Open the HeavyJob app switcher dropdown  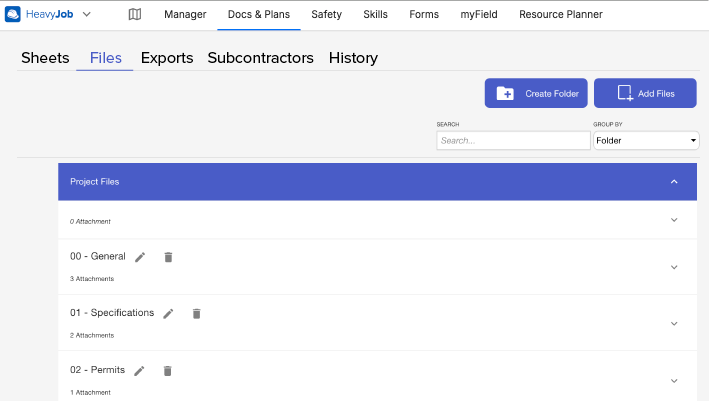click(87, 14)
